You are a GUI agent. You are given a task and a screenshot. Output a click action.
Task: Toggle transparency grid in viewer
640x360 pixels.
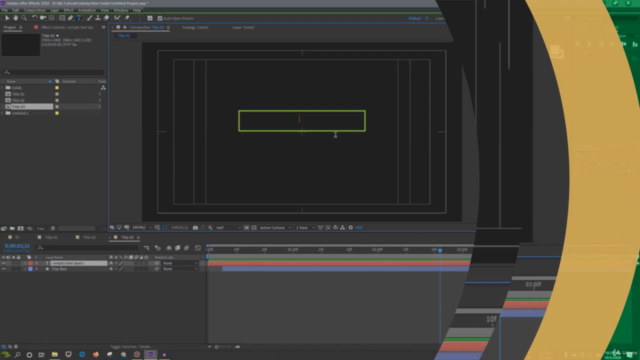[x=254, y=228]
